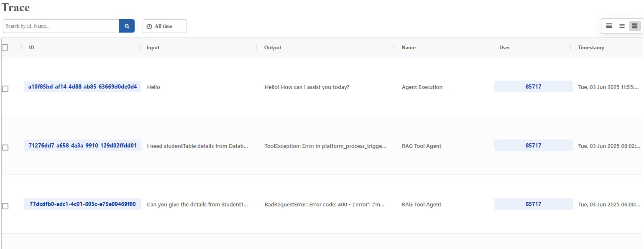Click user 85717 in the BadRequestError row
644x249 pixels.
[534, 204]
